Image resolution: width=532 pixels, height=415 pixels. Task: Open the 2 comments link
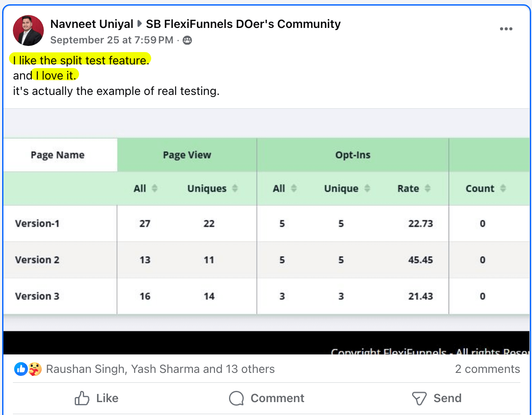click(488, 369)
